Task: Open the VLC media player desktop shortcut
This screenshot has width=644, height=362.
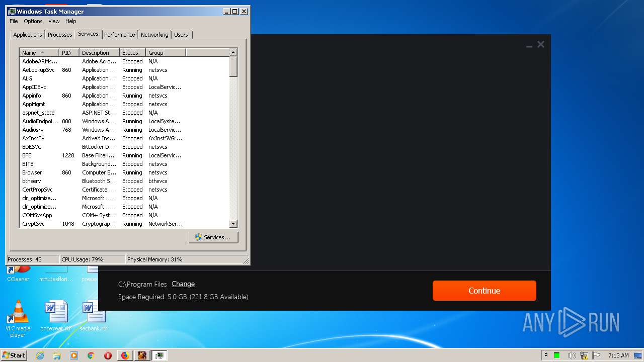Action: pos(18,319)
